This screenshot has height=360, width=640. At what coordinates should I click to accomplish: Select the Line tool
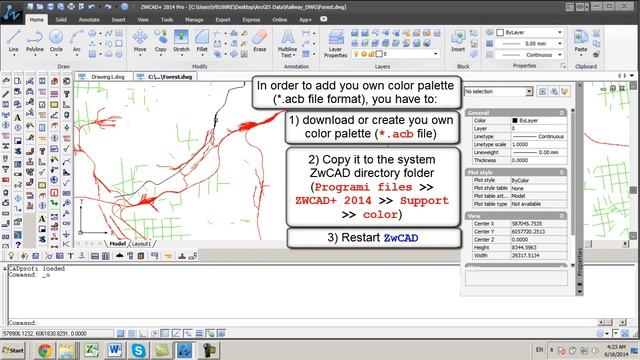[x=13, y=40]
